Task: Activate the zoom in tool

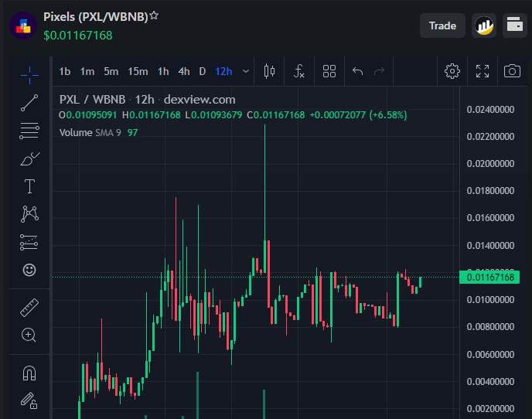Action: (x=29, y=336)
